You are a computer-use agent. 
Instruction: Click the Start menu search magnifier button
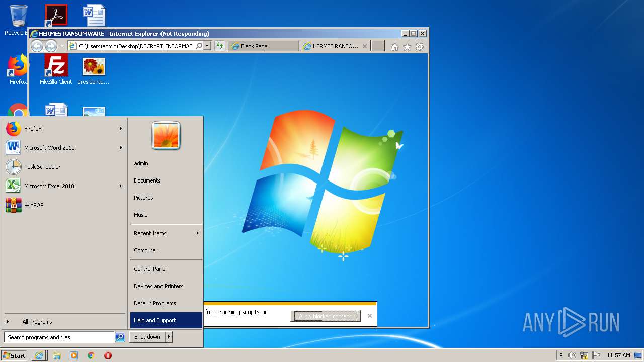pos(120,337)
